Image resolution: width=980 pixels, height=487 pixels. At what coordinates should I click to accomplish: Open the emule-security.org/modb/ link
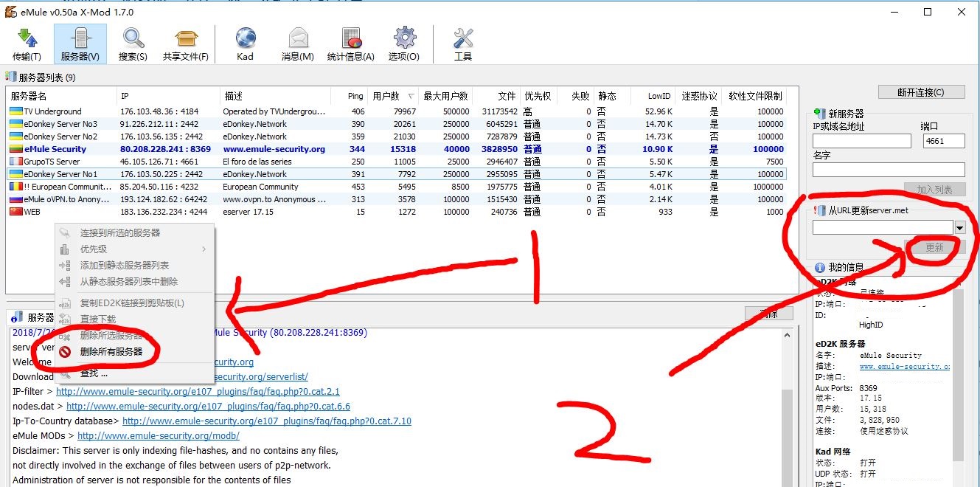[159, 436]
